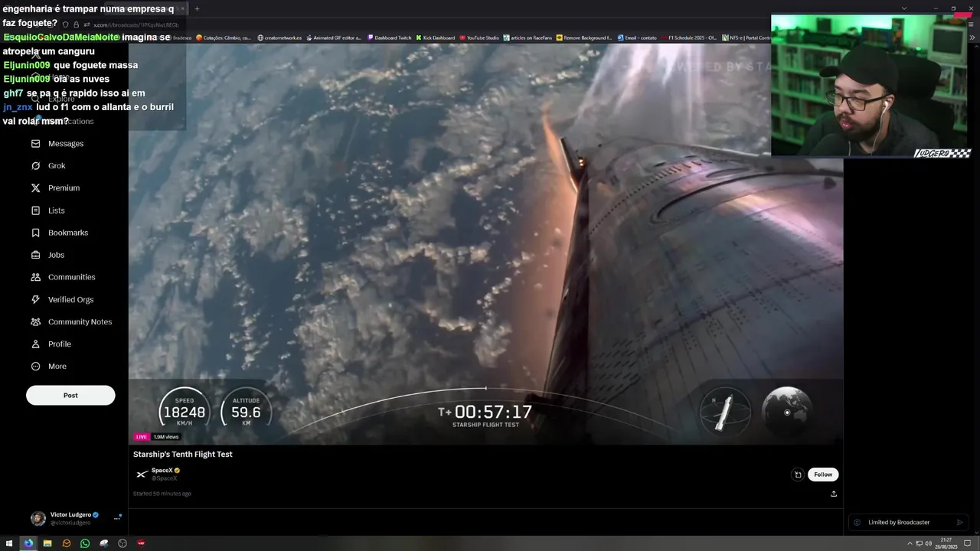Viewport: 980px width, 551px height.
Task: Open OBS Studio in the taskbar
Action: point(122,543)
